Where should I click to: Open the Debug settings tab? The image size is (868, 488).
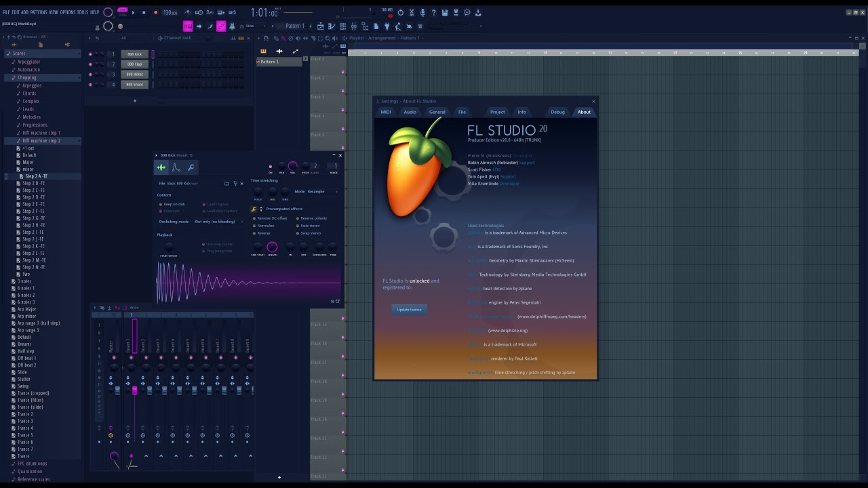pos(557,112)
